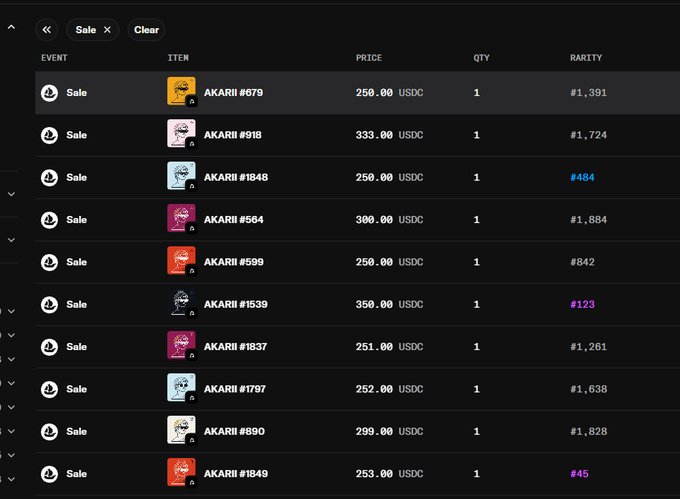Open the AKARII #890 cream thumbnail
680x499 pixels.
pos(181,430)
